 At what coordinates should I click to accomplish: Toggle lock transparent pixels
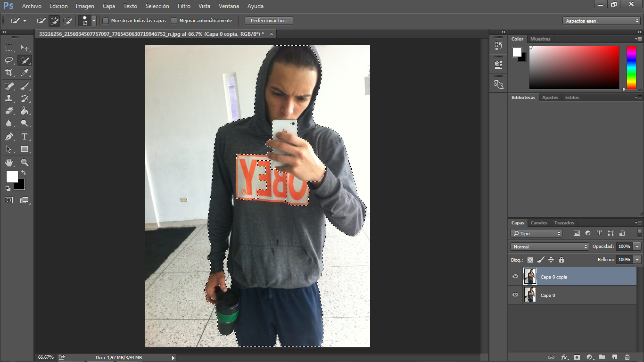(x=530, y=260)
